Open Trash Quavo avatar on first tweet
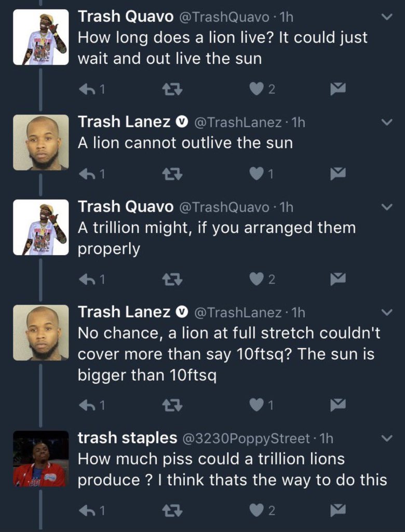Screen dimensions: 405x532 [x=40, y=37]
